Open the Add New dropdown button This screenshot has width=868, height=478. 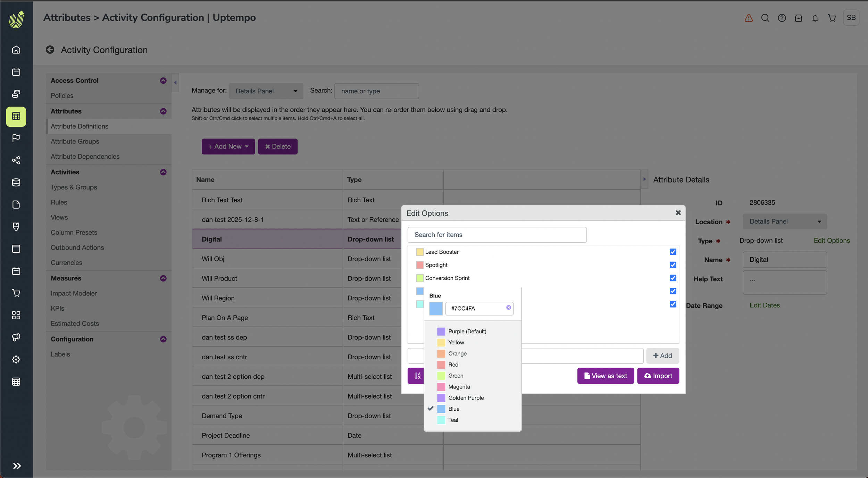tap(228, 146)
